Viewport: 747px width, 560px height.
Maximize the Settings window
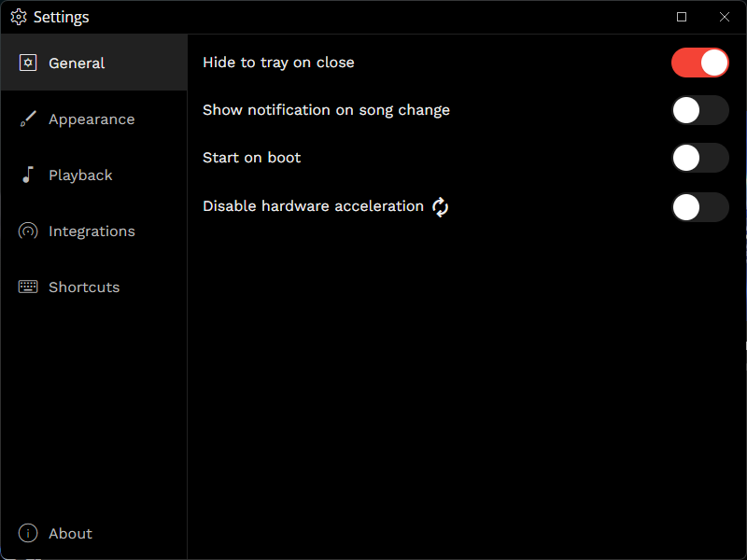(682, 17)
